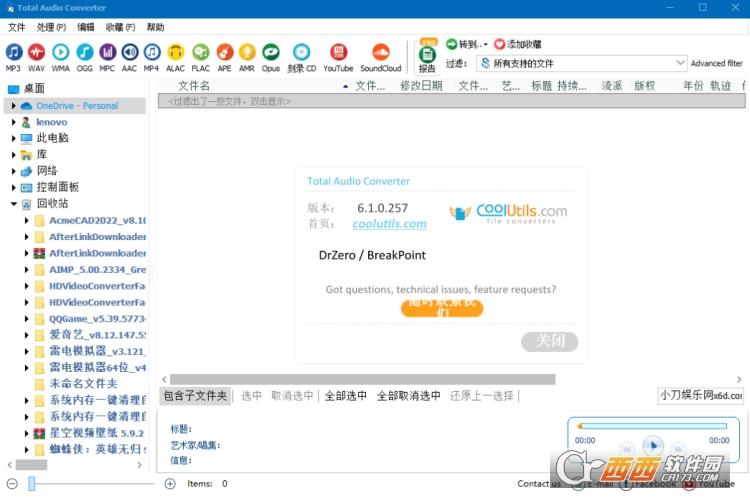The height and width of the screenshot is (498, 750).
Task: Click the zoom slider handle at bottom left
Action: [32, 484]
